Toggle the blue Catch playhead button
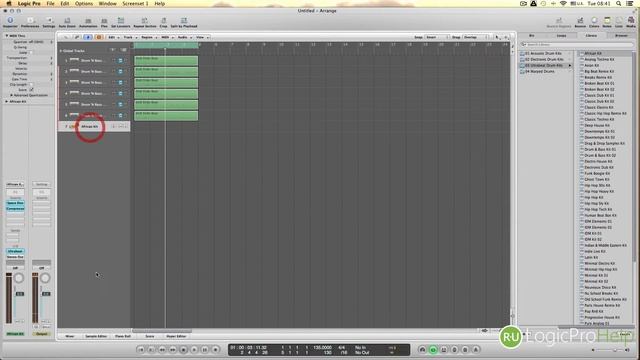The width and height of the screenshot is (640, 360). click(x=88, y=37)
